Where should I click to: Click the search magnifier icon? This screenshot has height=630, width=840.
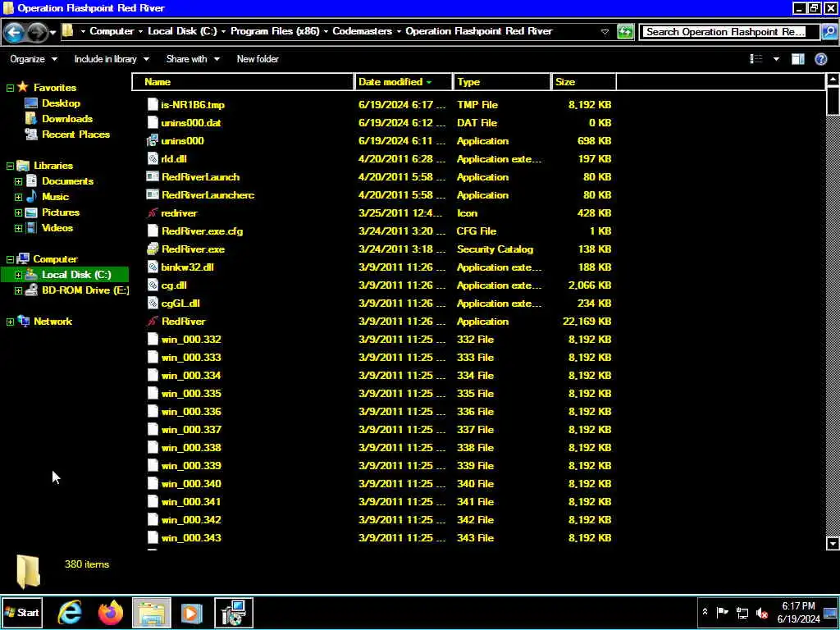point(829,32)
